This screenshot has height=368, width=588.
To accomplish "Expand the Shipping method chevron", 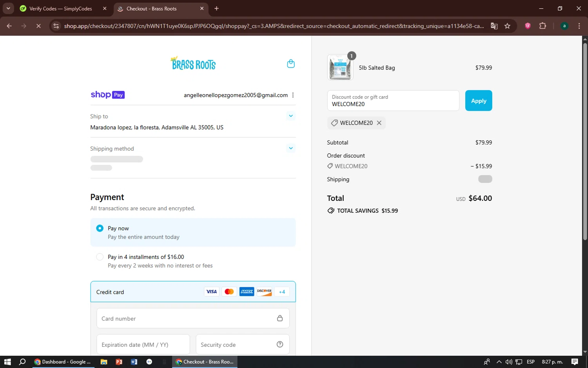I will [x=290, y=148].
